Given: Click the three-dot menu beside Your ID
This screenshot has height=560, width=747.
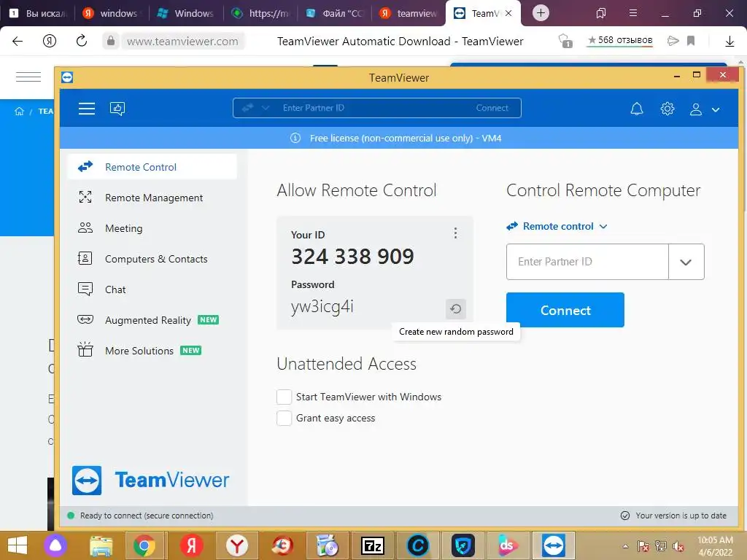Looking at the screenshot, I should click(x=455, y=233).
